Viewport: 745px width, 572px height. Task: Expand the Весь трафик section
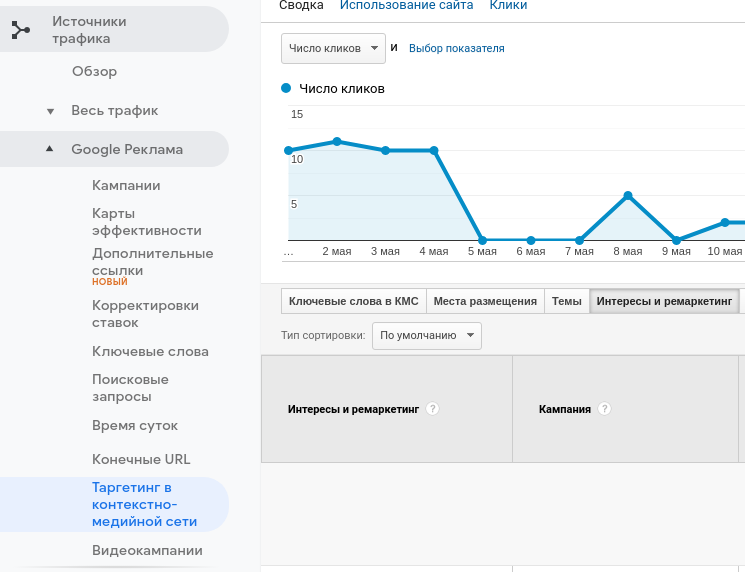[51, 111]
